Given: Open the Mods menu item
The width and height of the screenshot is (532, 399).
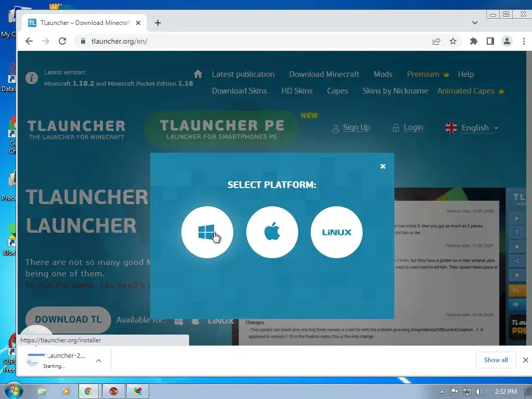Looking at the screenshot, I should tap(383, 74).
